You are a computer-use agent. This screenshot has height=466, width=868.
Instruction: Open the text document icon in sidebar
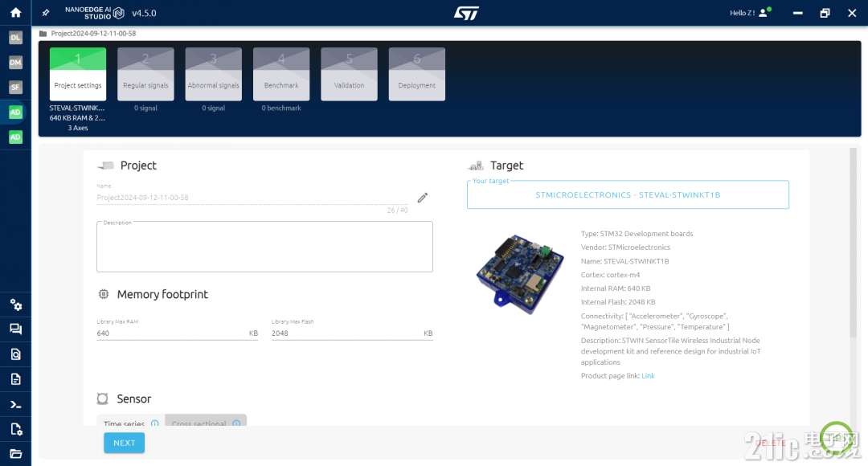pyautogui.click(x=15, y=379)
